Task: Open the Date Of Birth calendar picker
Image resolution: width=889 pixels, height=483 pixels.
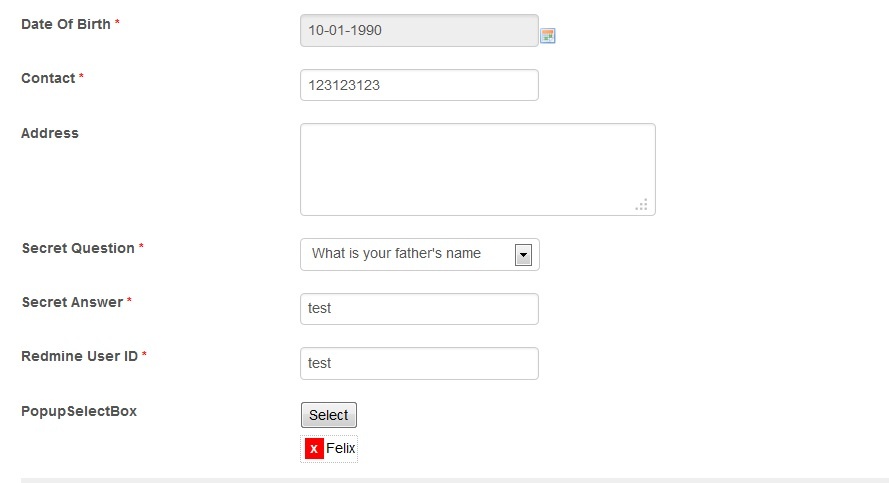Action: click(548, 36)
